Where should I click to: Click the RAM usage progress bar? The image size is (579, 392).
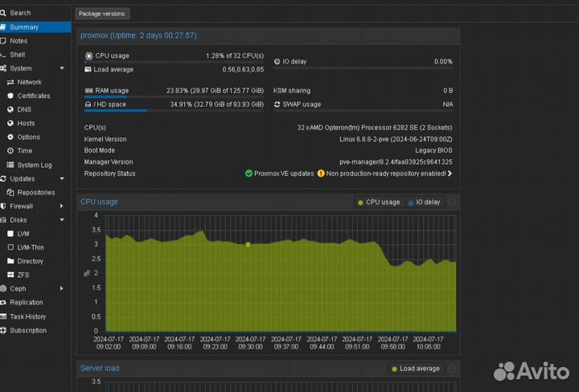(x=174, y=97)
